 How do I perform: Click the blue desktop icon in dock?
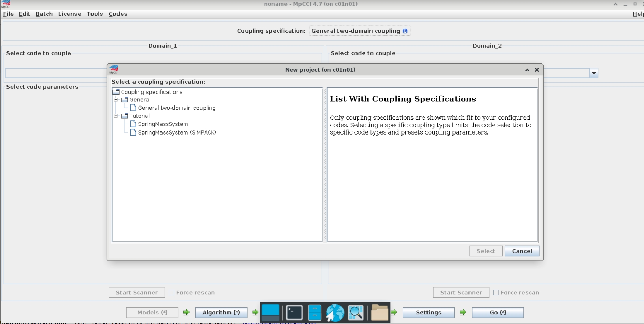[270, 312]
